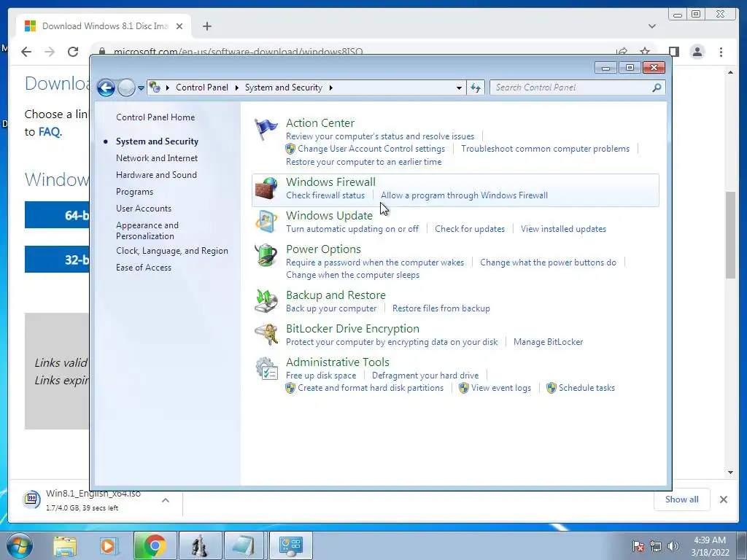Select Clock, Language, and Region
The image size is (747, 560).
[x=172, y=251]
